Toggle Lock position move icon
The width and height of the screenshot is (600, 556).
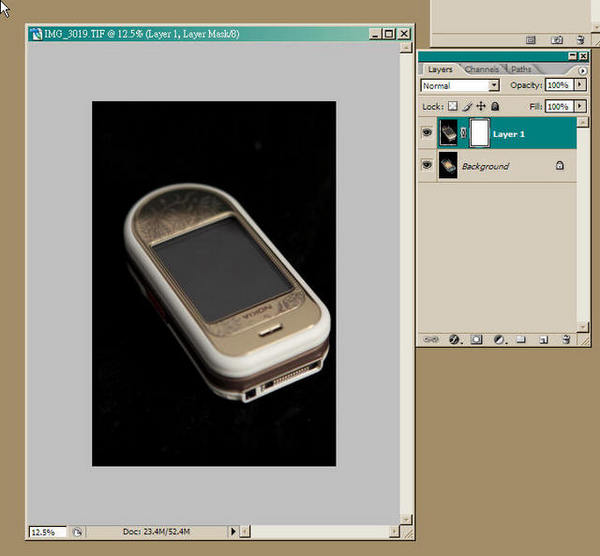pyautogui.click(x=481, y=106)
